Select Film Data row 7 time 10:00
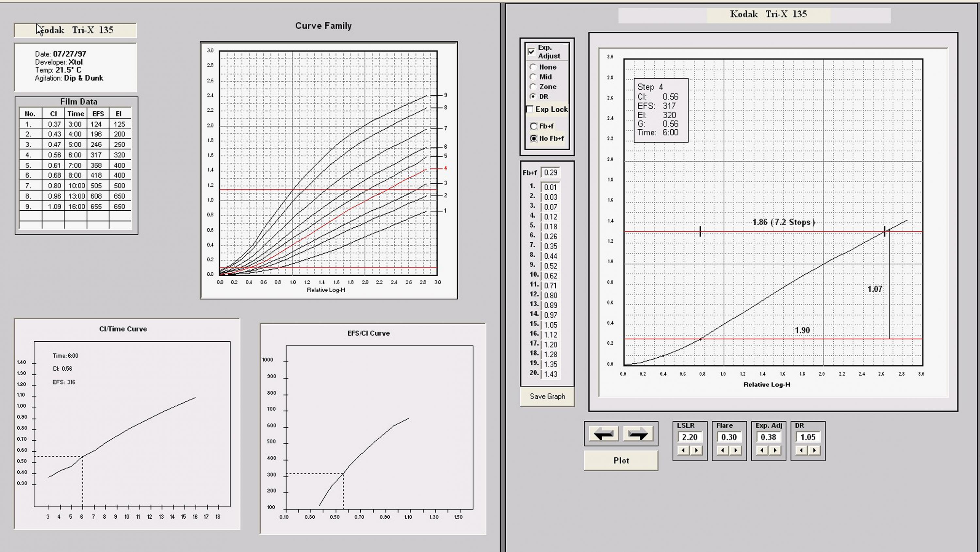 pyautogui.click(x=75, y=186)
